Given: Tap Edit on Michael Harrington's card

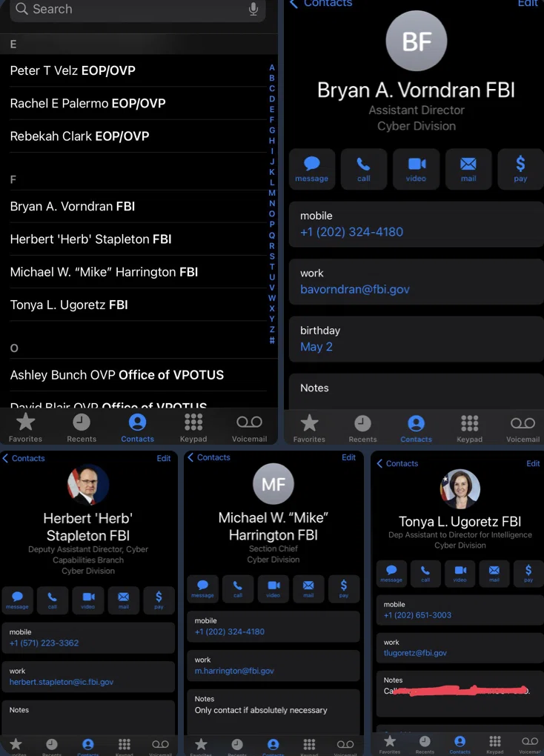Looking at the screenshot, I should pyautogui.click(x=348, y=457).
